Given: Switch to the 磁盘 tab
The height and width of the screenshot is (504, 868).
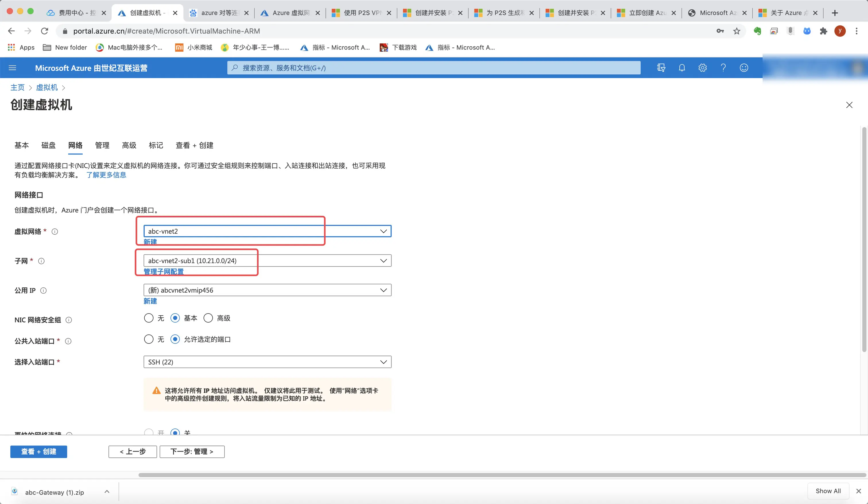Looking at the screenshot, I should 48,146.
